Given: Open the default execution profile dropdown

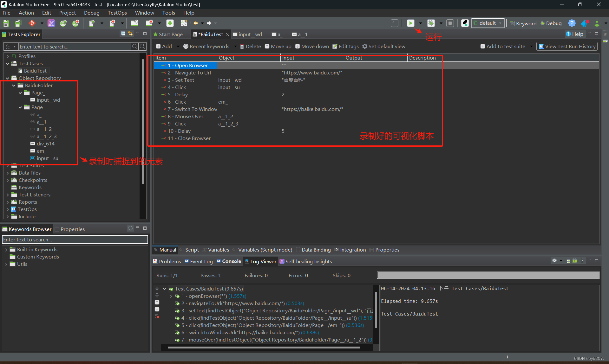Looking at the screenshot, I should [488, 23].
